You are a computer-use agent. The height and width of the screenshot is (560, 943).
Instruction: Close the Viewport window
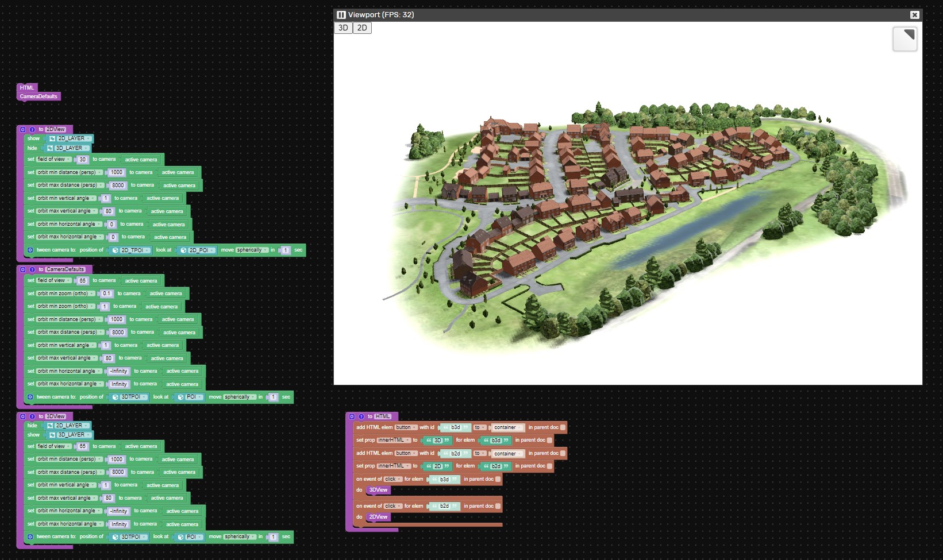tap(914, 15)
